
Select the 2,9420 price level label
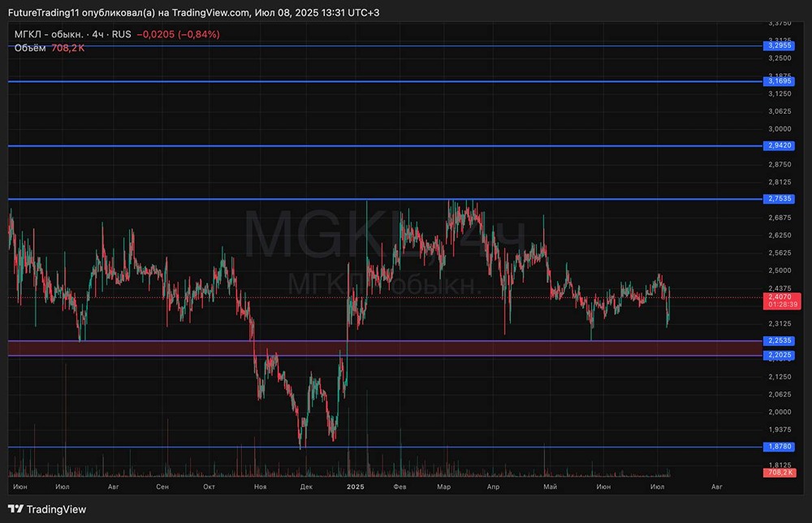click(779, 145)
